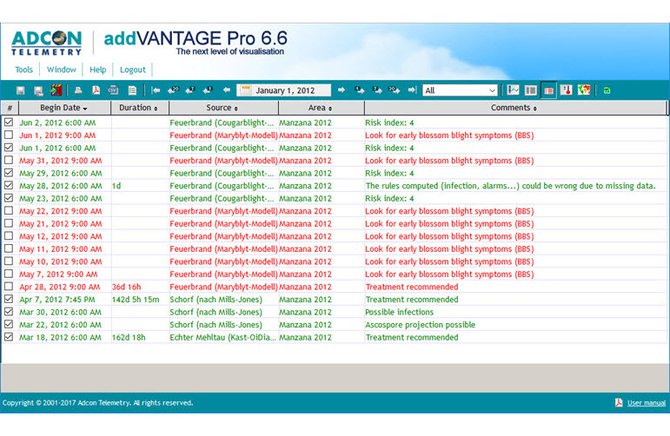Click Logout in the menu bar
This screenshot has width=670, height=436.
point(132,70)
